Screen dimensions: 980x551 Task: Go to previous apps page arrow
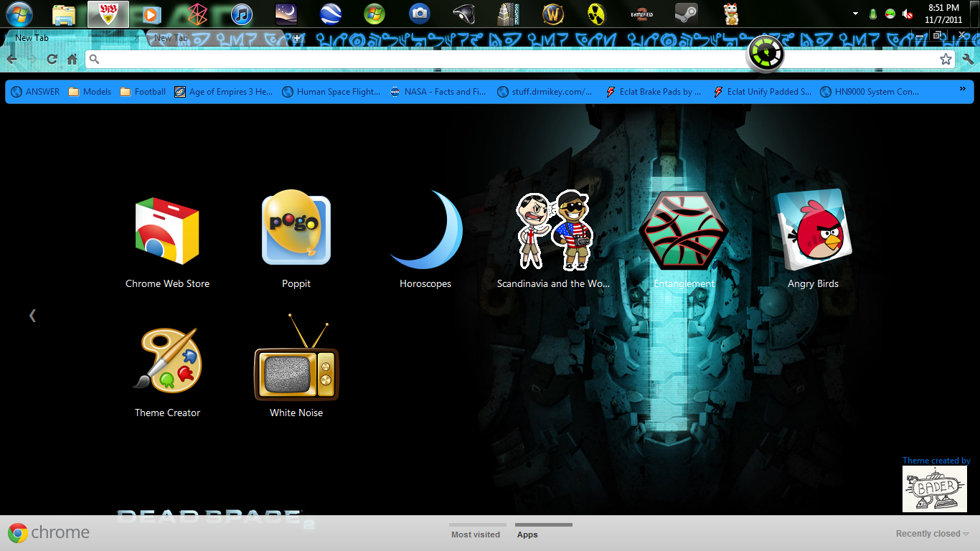click(32, 315)
